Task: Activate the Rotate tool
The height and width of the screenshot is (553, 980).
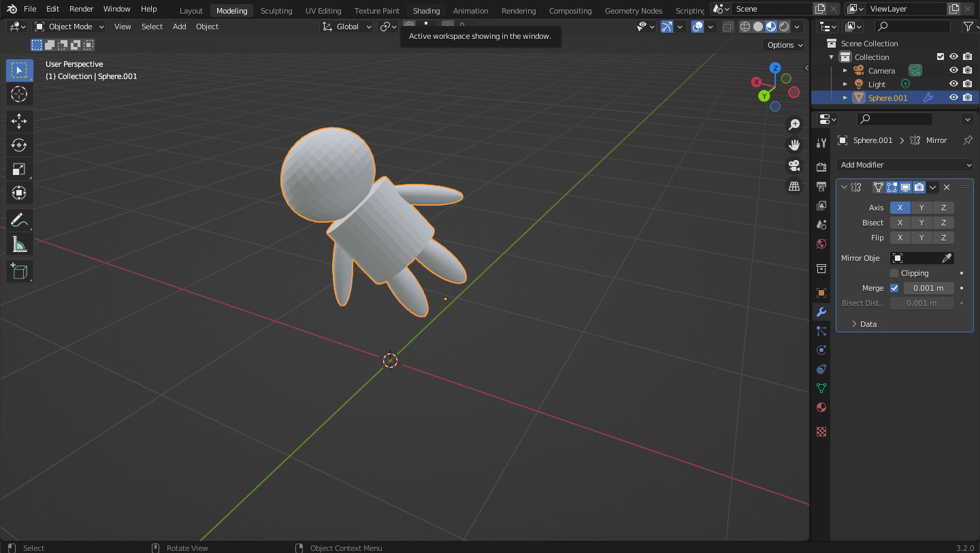Action: (x=19, y=145)
